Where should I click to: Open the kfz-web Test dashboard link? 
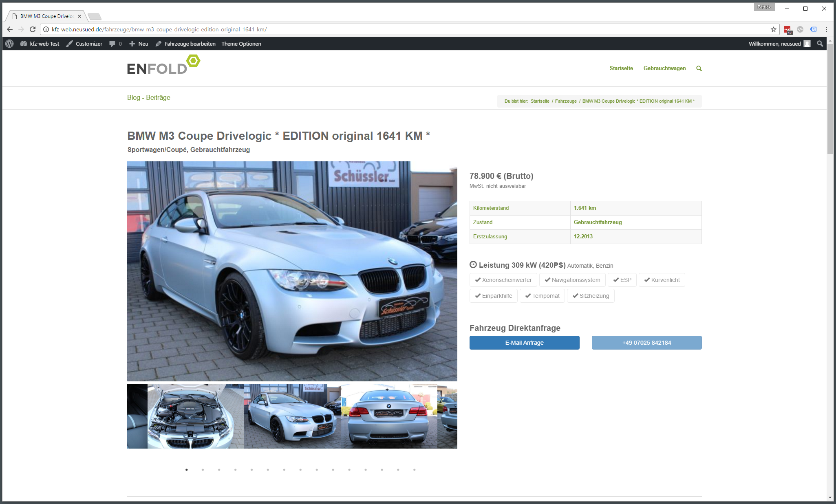[x=40, y=44]
